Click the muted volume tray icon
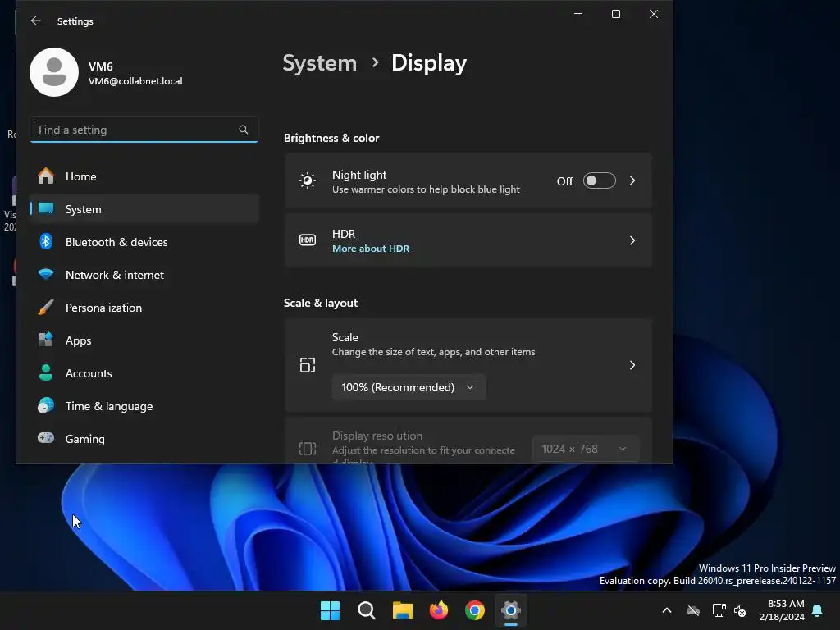Screen dimensions: 840x630 click(x=741, y=610)
